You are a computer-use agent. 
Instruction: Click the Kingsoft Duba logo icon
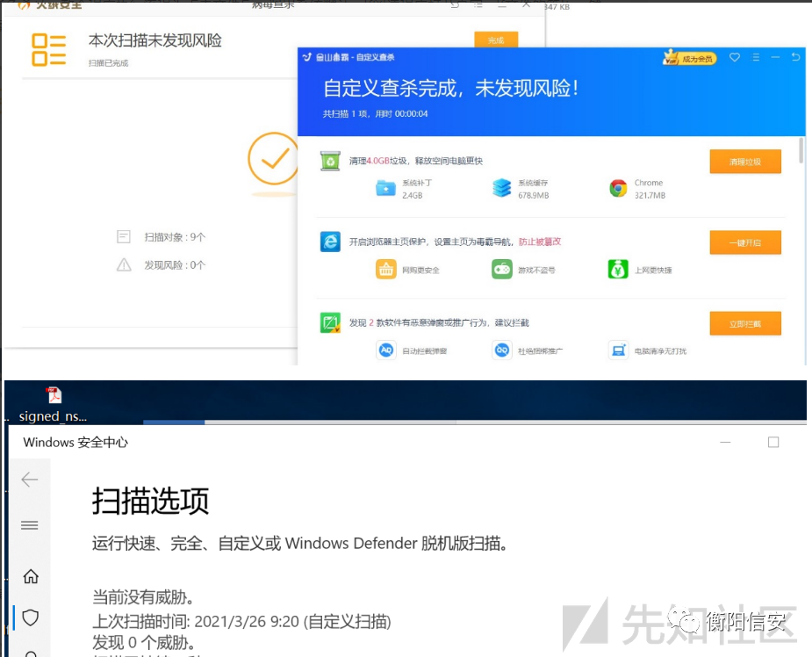tap(307, 57)
